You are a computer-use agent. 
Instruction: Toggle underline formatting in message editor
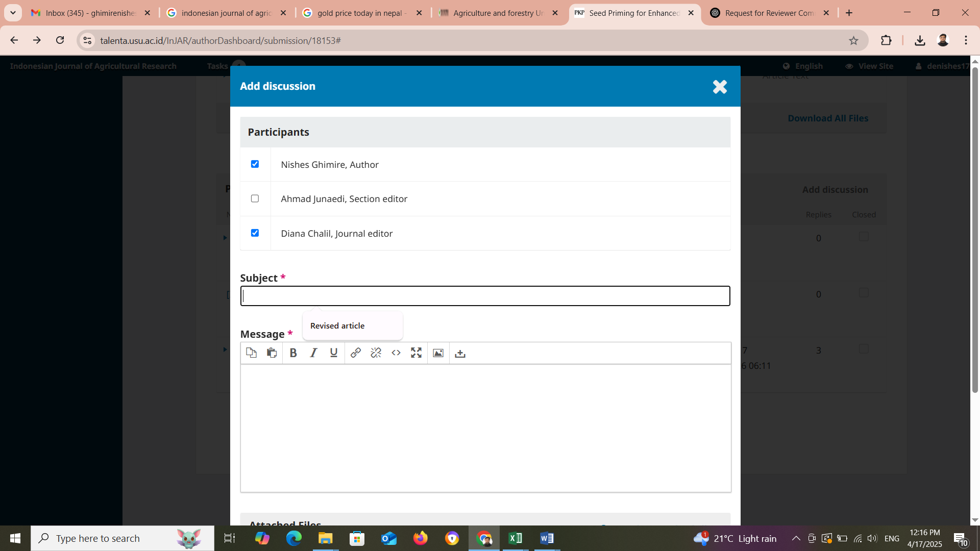pyautogui.click(x=334, y=353)
